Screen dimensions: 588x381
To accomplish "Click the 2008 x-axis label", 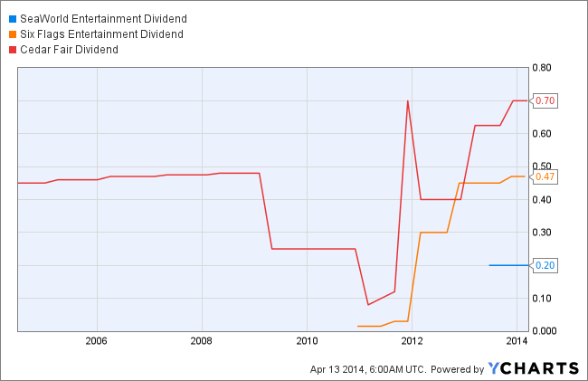I will 201,340.
